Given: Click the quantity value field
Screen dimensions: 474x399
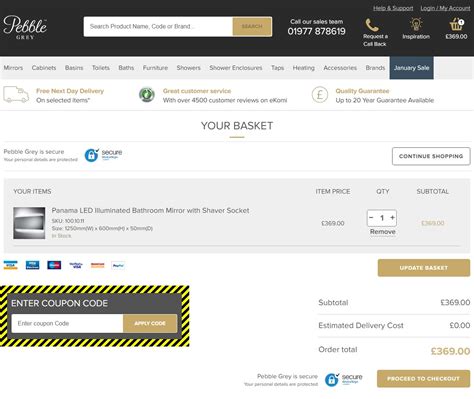Looking at the screenshot, I should click(x=382, y=218).
